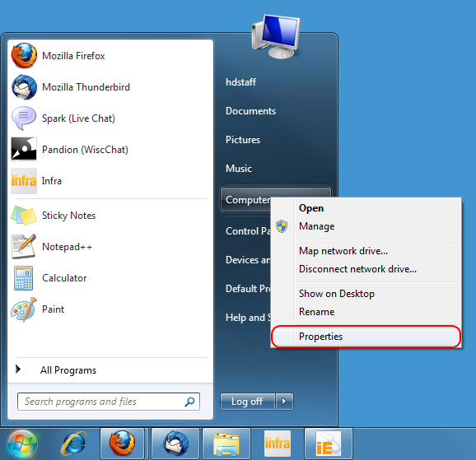This screenshot has width=476, height=460.
Task: Choose Open in the context menu
Action: [x=366, y=208]
